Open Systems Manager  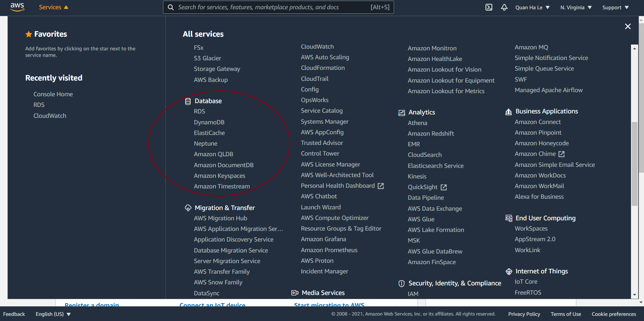coord(325,122)
